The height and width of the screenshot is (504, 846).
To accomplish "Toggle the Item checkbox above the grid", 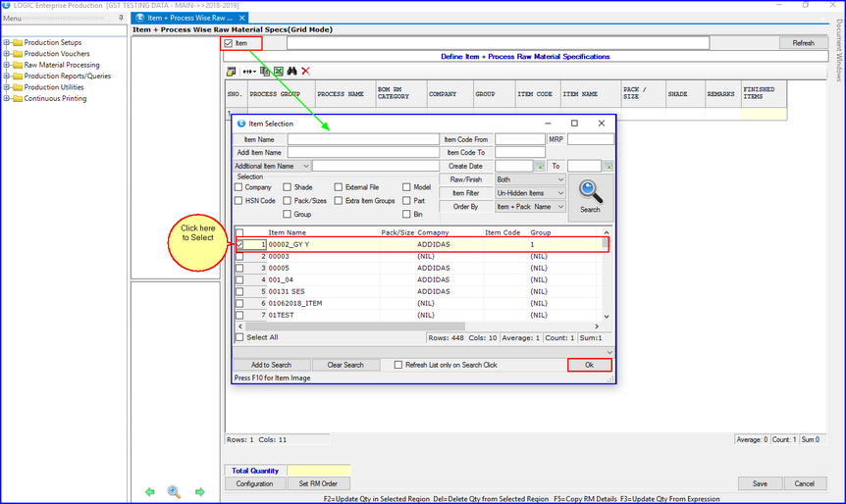I will pyautogui.click(x=229, y=43).
